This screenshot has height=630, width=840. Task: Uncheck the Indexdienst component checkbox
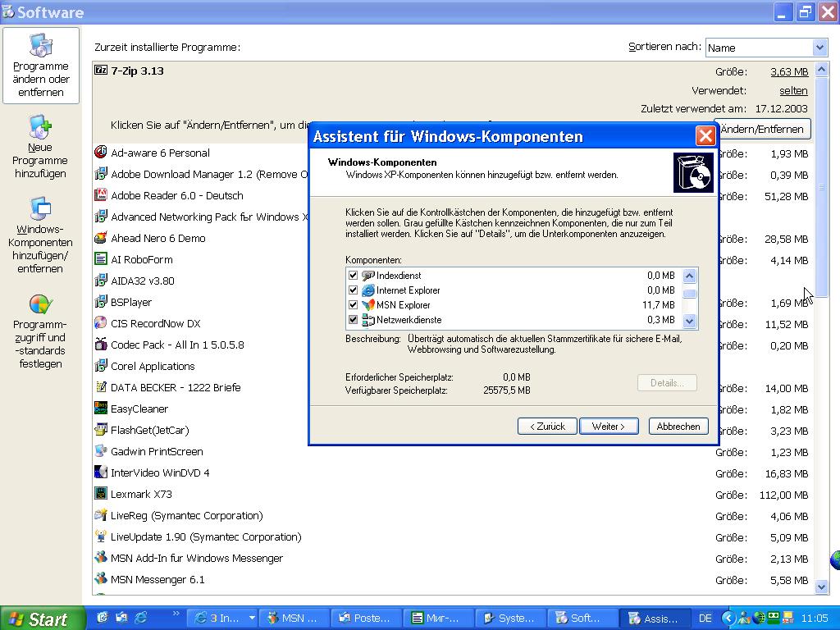click(353, 276)
